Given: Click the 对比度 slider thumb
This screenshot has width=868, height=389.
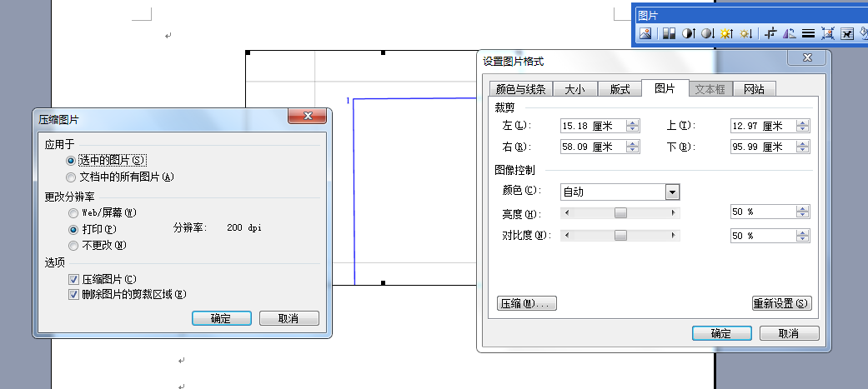Looking at the screenshot, I should point(621,235).
